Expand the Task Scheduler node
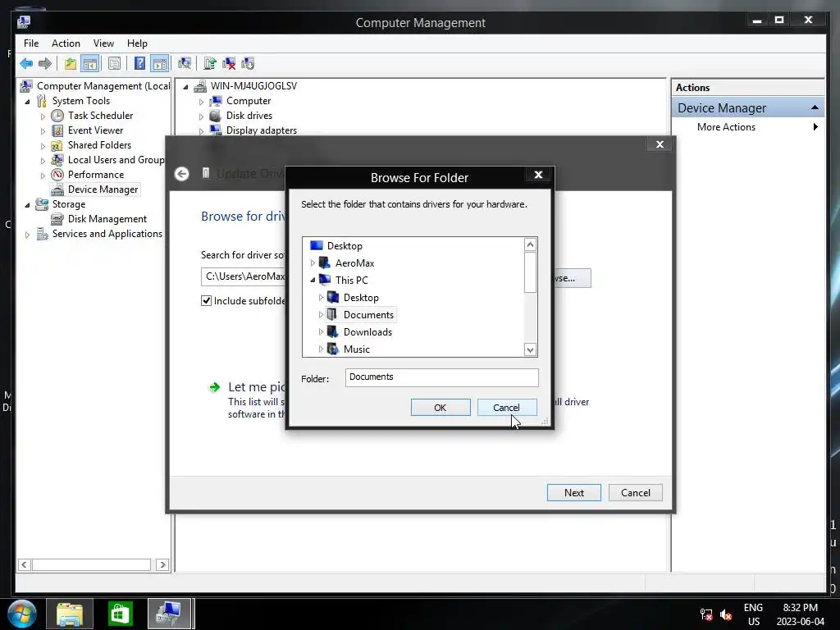Viewport: 840px width, 630px height. (x=43, y=116)
